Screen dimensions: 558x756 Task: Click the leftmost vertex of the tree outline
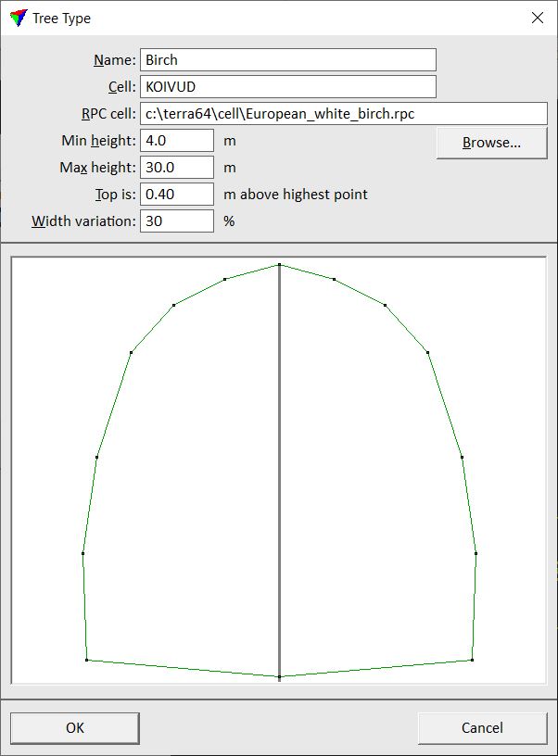pos(83,553)
